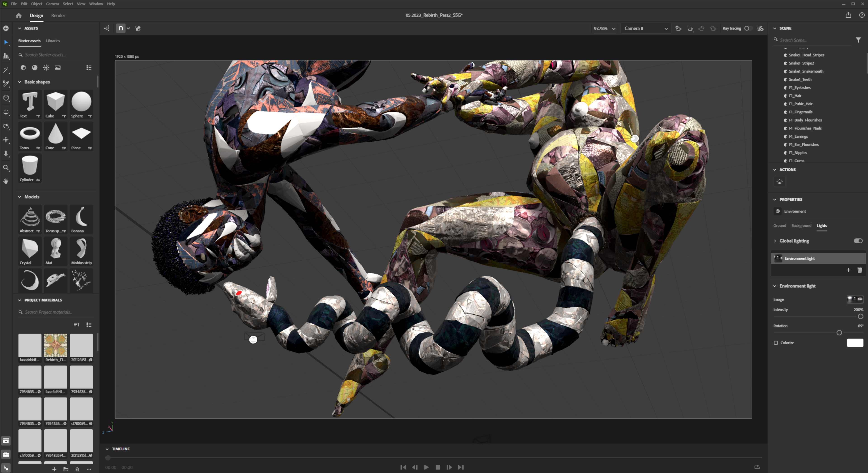This screenshot has width=868, height=473.
Task: Click the share export icon
Action: click(848, 15)
